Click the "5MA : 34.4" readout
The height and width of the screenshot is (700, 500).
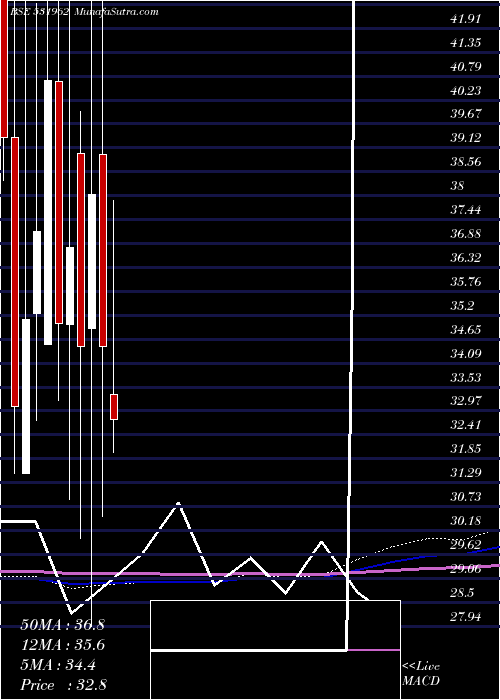(58, 665)
